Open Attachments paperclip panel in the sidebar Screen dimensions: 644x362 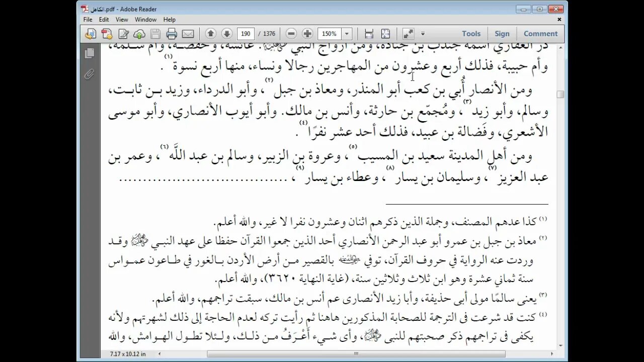(90, 74)
